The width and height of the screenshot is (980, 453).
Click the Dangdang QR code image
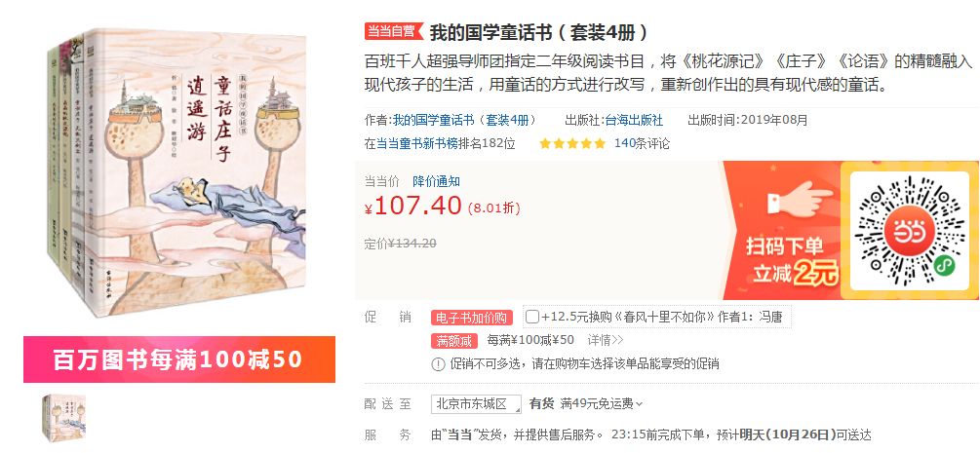[x=909, y=233]
